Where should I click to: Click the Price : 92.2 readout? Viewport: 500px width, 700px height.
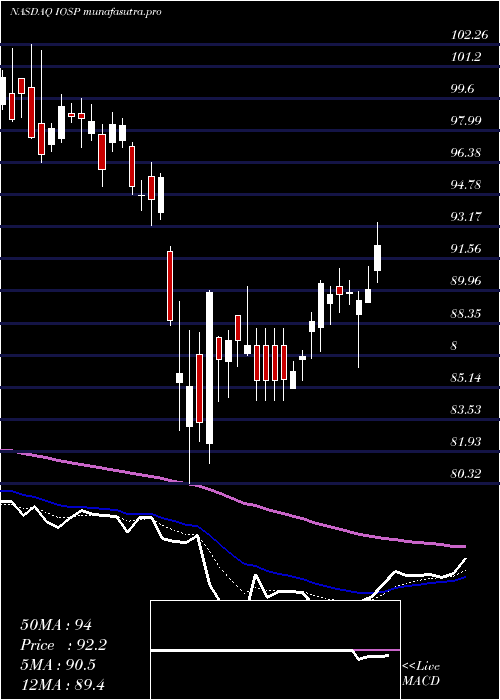click(x=64, y=645)
